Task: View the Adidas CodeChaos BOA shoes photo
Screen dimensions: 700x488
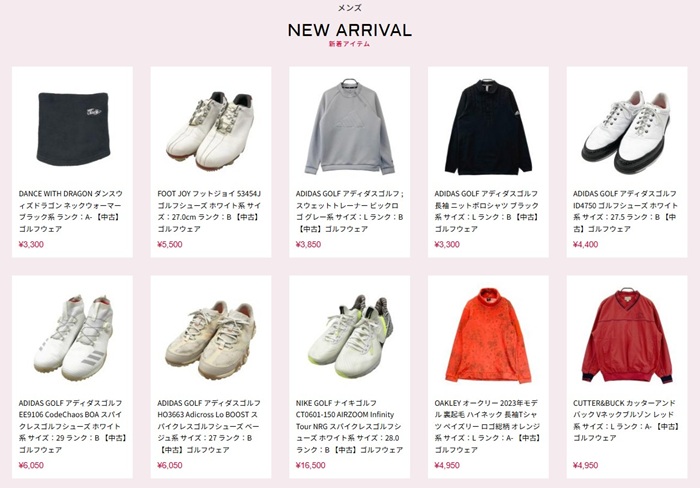Action: 73,338
